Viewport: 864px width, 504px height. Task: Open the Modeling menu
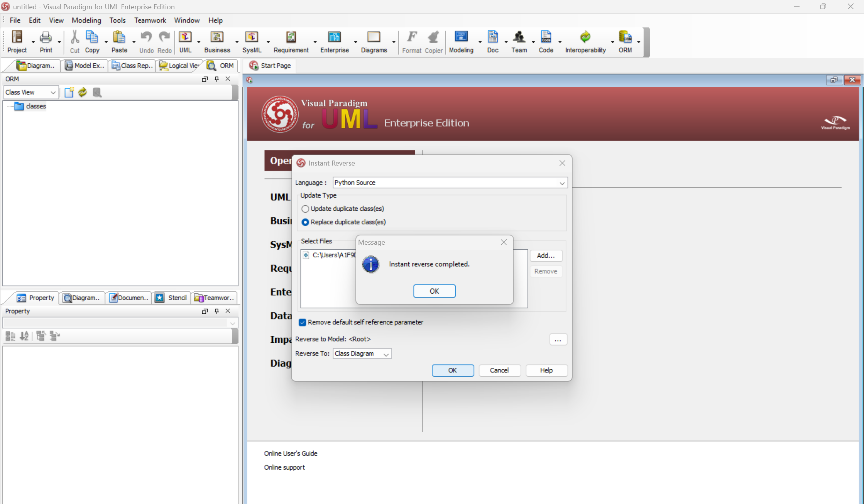pos(86,20)
